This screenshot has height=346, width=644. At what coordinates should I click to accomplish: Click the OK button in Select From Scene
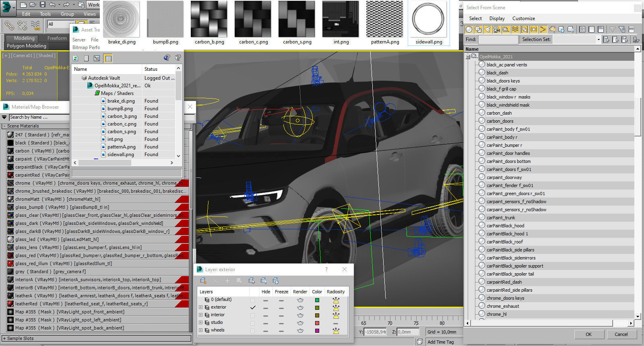click(588, 334)
